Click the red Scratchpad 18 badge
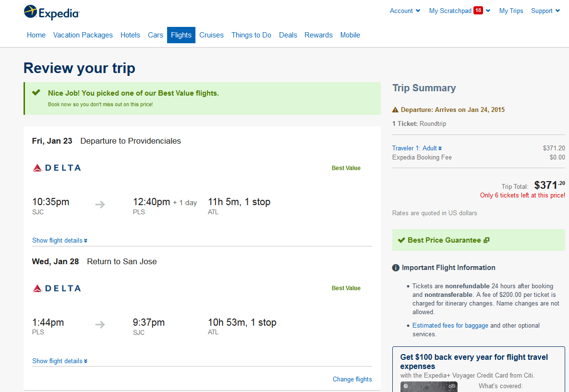Image resolution: width=569 pixels, height=392 pixels. click(478, 11)
